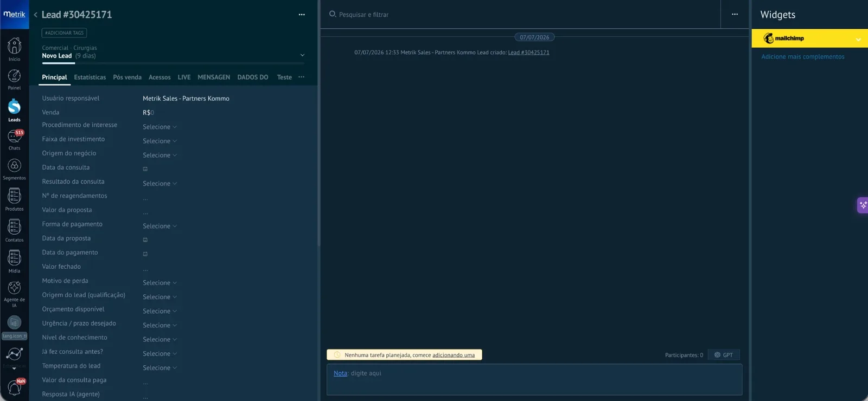Open calendar for Data da consulta
Image resolution: width=868 pixels, height=401 pixels.
click(145, 169)
